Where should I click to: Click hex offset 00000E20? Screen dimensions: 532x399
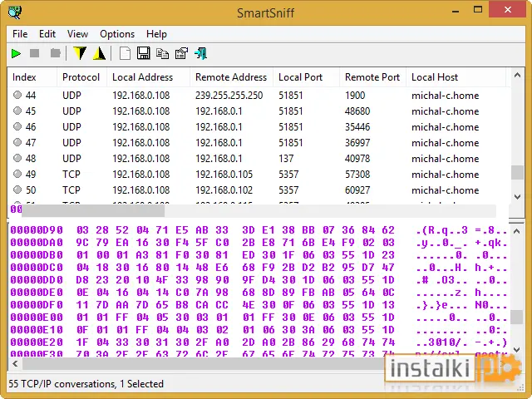point(37,342)
